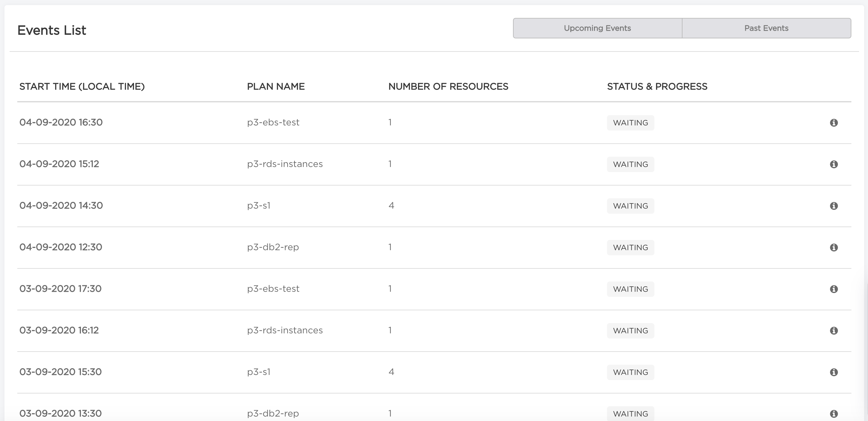868x421 pixels.
Task: View info icon for 03-09-2020 13:30 event
Action: click(x=834, y=414)
